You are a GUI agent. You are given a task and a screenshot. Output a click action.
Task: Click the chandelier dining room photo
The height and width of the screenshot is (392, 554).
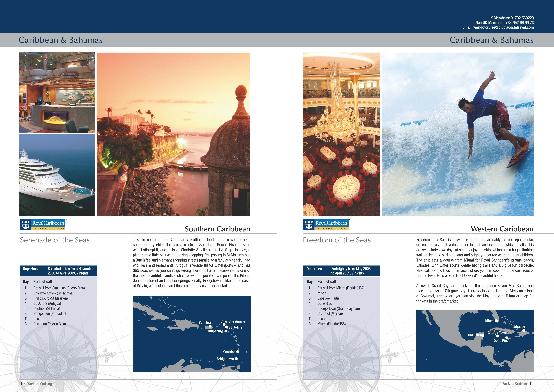[341, 134]
